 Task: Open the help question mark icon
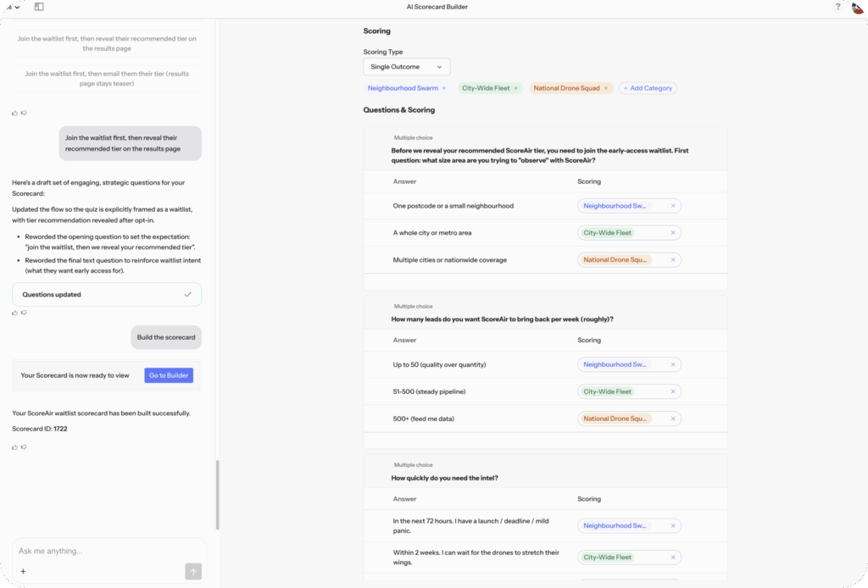point(837,7)
